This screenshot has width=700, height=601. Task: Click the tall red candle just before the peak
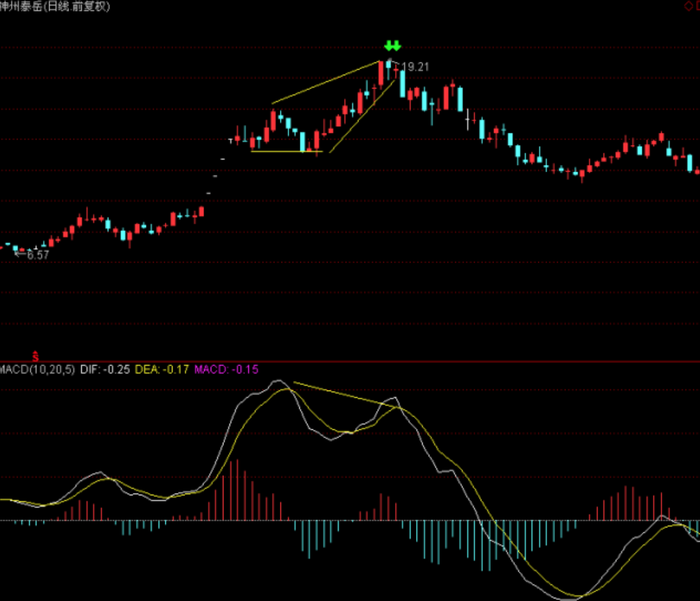pyautogui.click(x=381, y=73)
